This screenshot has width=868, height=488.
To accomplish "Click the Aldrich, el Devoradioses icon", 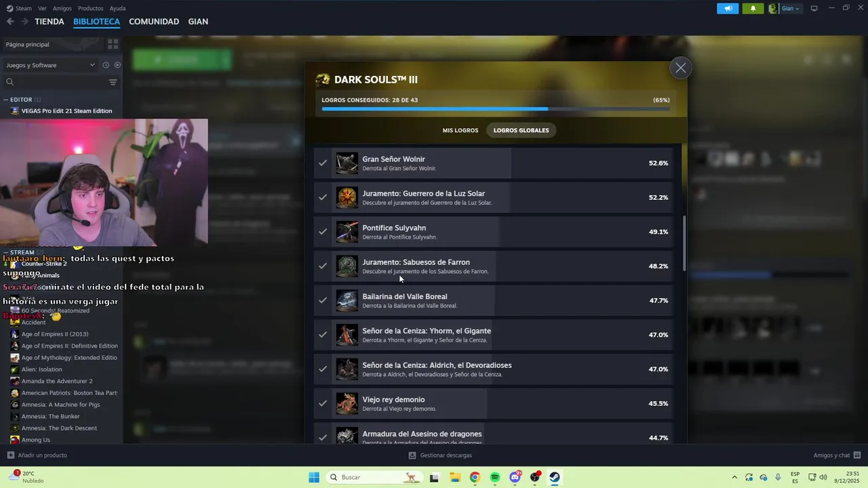I will 347,369.
